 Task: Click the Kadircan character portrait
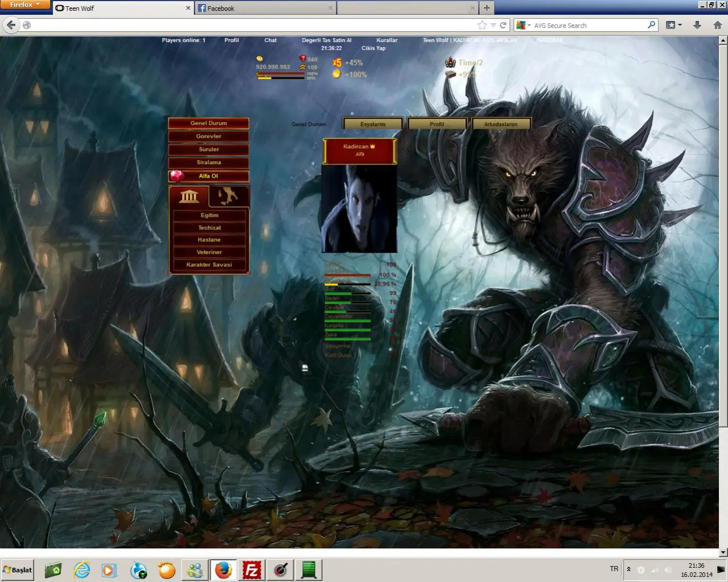(x=359, y=209)
